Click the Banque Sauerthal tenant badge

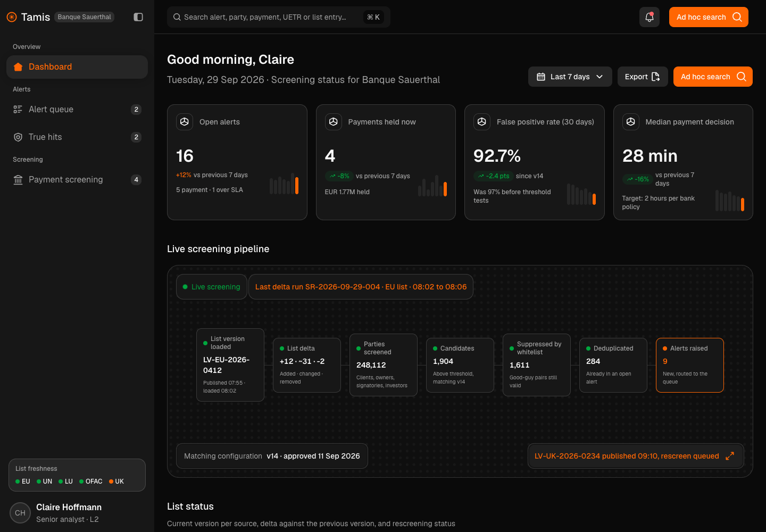click(85, 17)
